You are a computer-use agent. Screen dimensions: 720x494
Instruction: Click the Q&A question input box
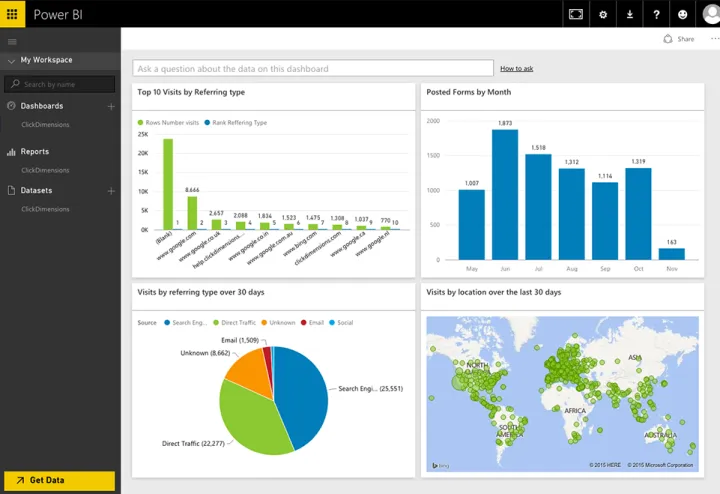pos(313,69)
